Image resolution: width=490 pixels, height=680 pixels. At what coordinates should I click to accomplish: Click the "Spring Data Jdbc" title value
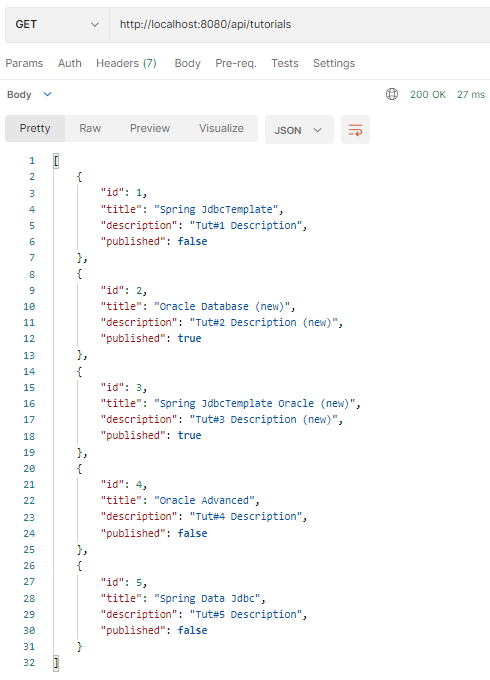point(207,598)
